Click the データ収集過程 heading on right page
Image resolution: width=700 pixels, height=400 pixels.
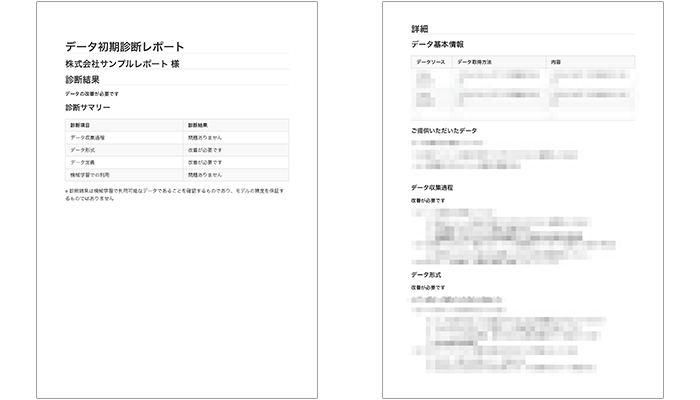431,188
